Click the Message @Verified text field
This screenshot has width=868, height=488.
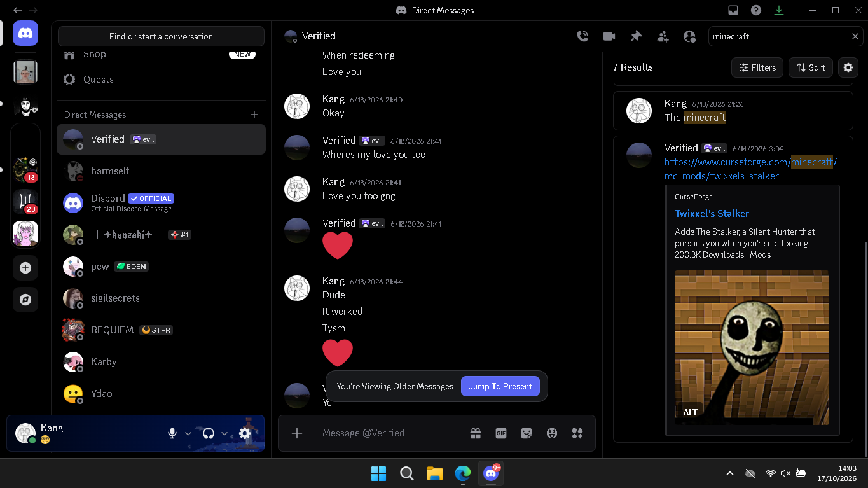[x=390, y=433]
